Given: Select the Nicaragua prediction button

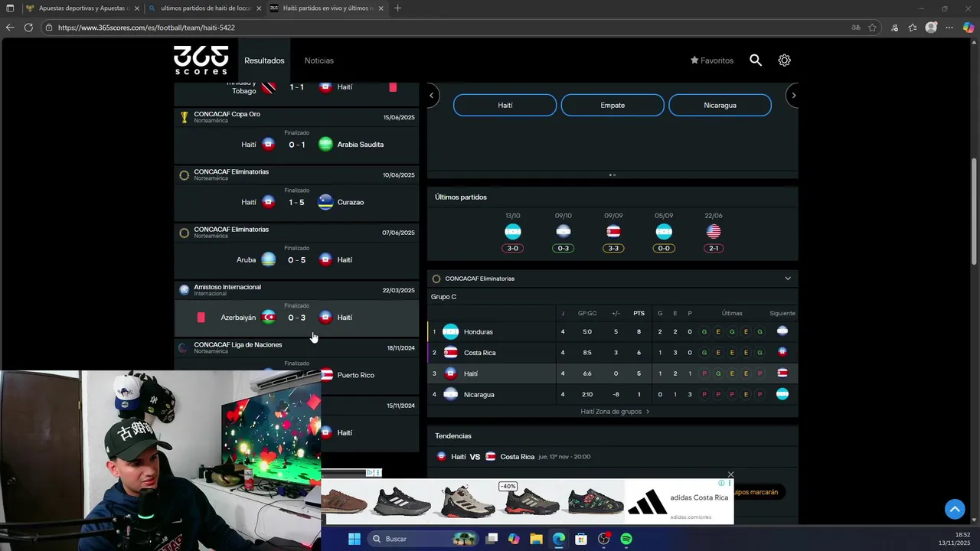Looking at the screenshot, I should (x=720, y=105).
